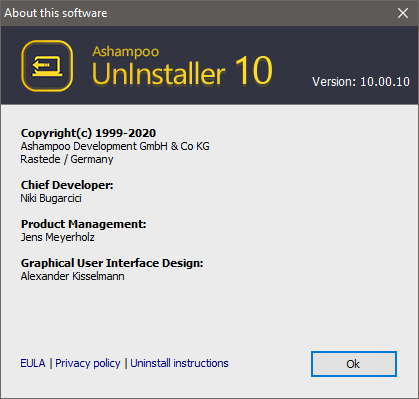Click the Version: 10.00.10 text
The width and height of the screenshot is (419, 399).
[361, 82]
